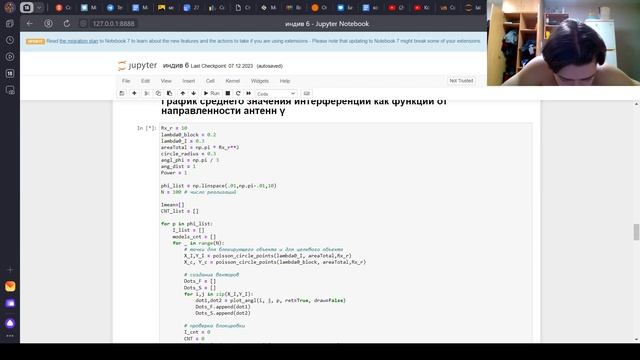Expand the tab list chevron beside the tab counter
The image size is (640, 360).
coord(39,7)
